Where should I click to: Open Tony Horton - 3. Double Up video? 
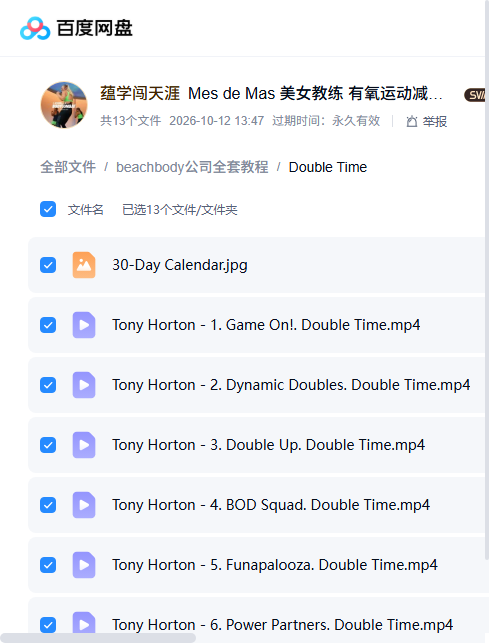click(x=269, y=445)
